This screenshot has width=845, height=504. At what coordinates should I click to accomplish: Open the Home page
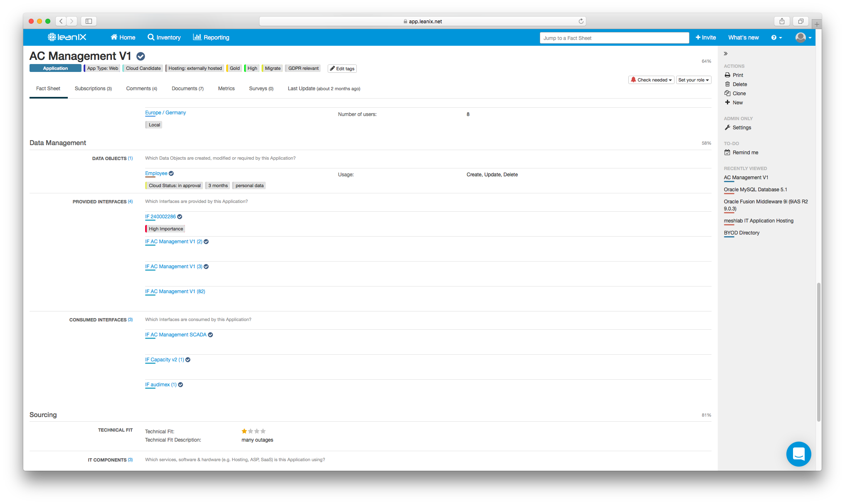123,37
